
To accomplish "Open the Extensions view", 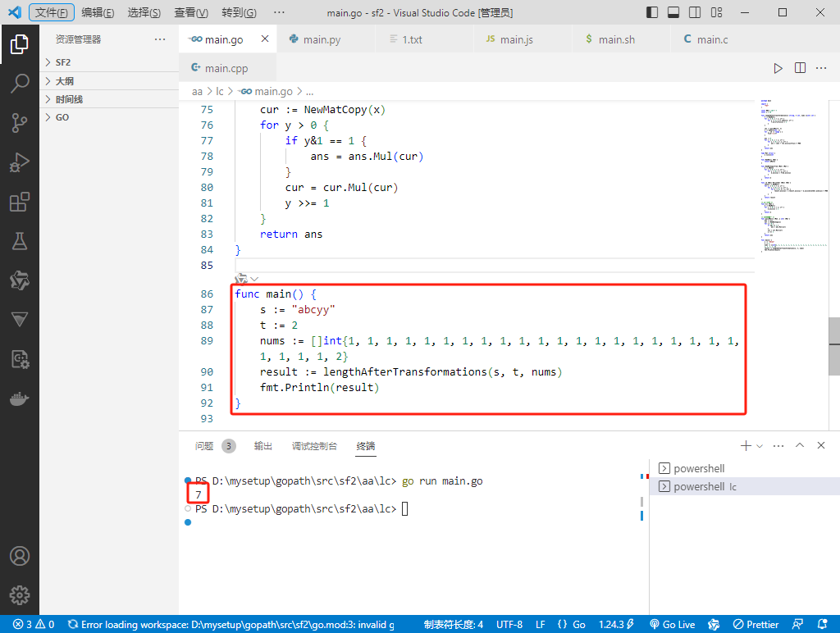I will 20,202.
